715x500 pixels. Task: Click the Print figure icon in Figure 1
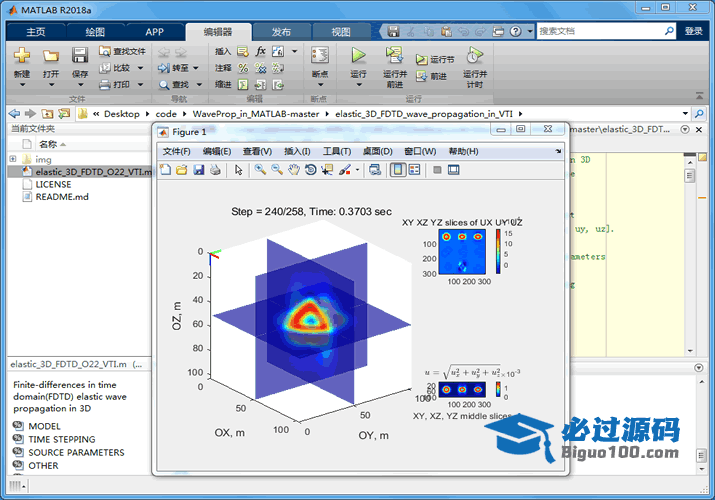coord(215,170)
